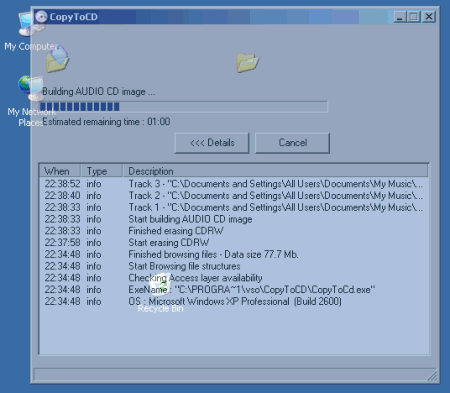
Task: Sort log by the When column header
Action: click(60, 171)
